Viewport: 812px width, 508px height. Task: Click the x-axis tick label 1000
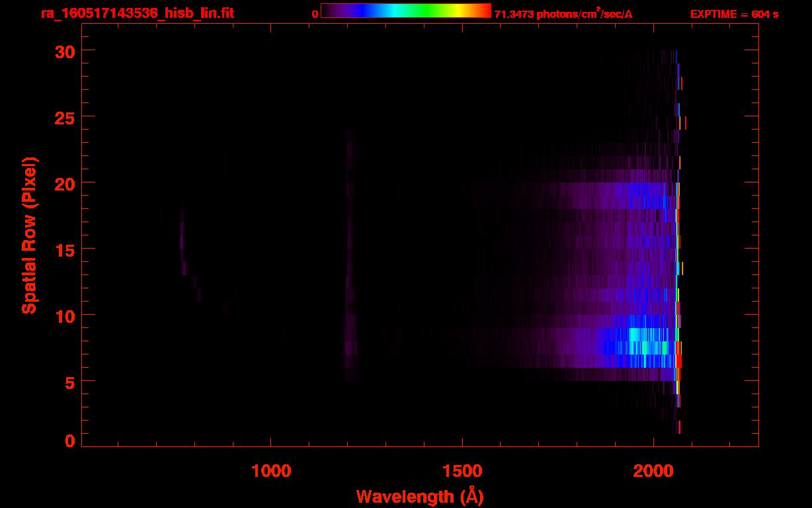(x=271, y=471)
